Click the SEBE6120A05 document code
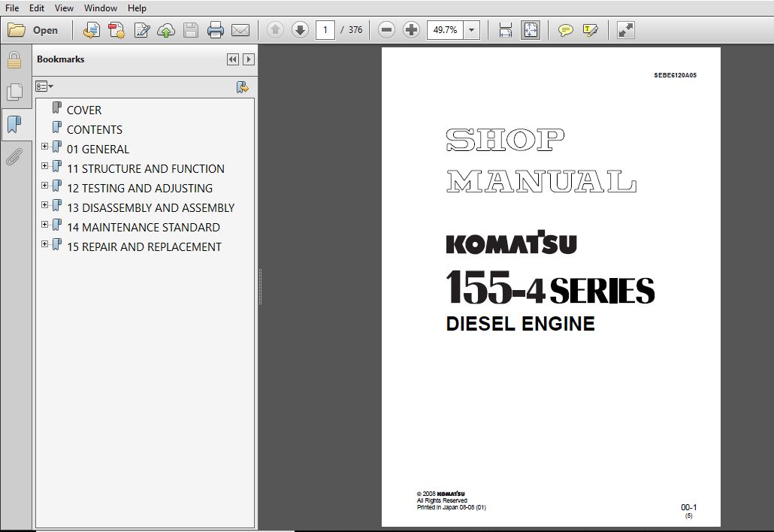 point(676,75)
